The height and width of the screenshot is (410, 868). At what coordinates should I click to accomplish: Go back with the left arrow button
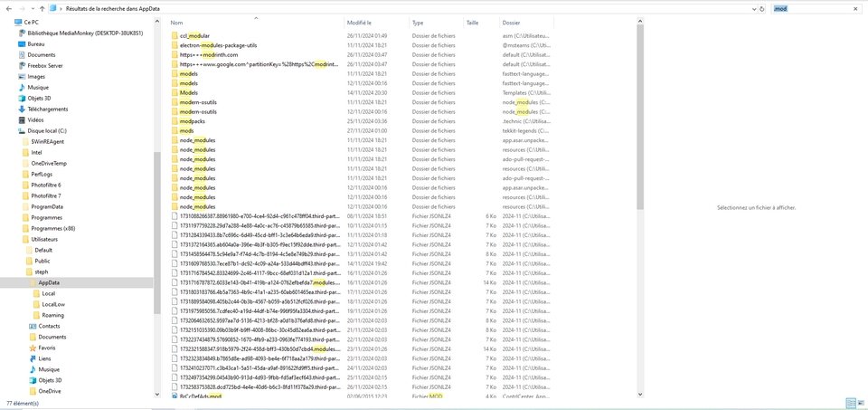click(x=8, y=9)
